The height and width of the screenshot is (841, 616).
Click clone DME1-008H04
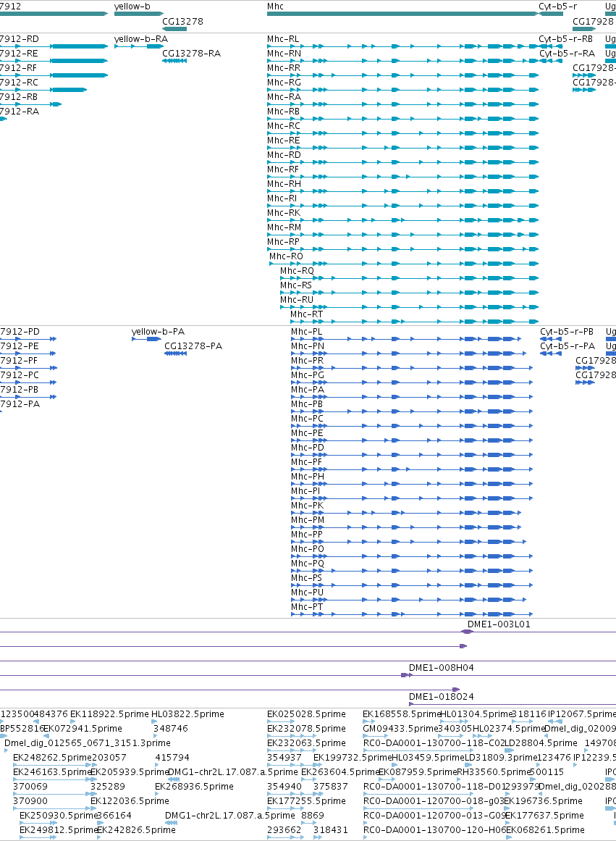442,668
